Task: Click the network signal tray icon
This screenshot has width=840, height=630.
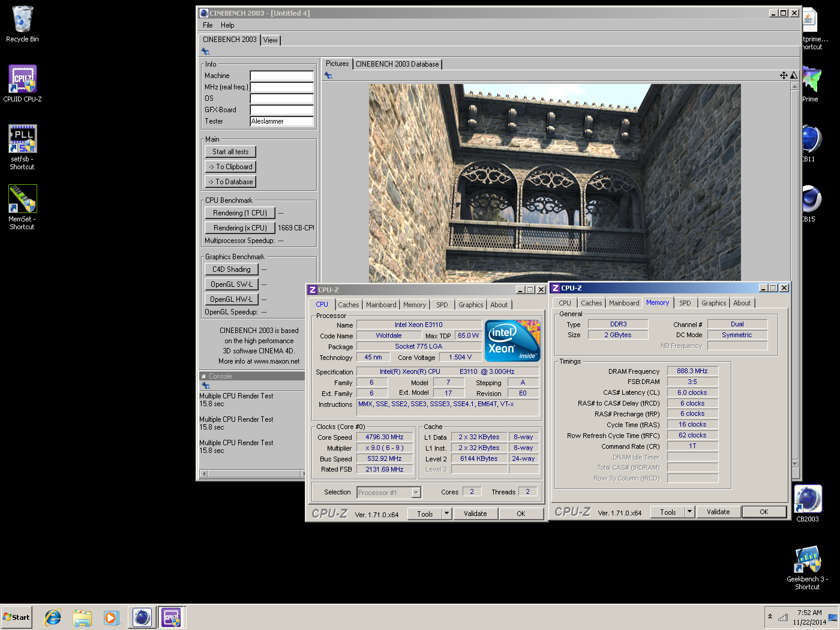Action: click(783, 617)
